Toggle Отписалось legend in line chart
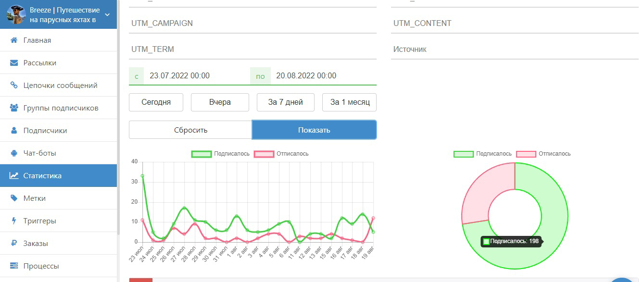This screenshot has height=282, width=644. (281, 154)
